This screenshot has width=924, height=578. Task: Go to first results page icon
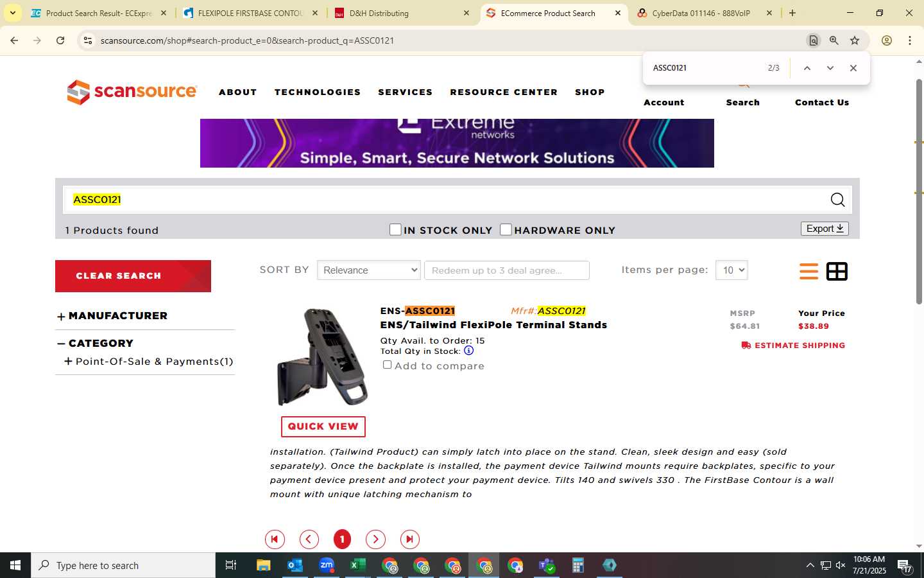pos(275,539)
